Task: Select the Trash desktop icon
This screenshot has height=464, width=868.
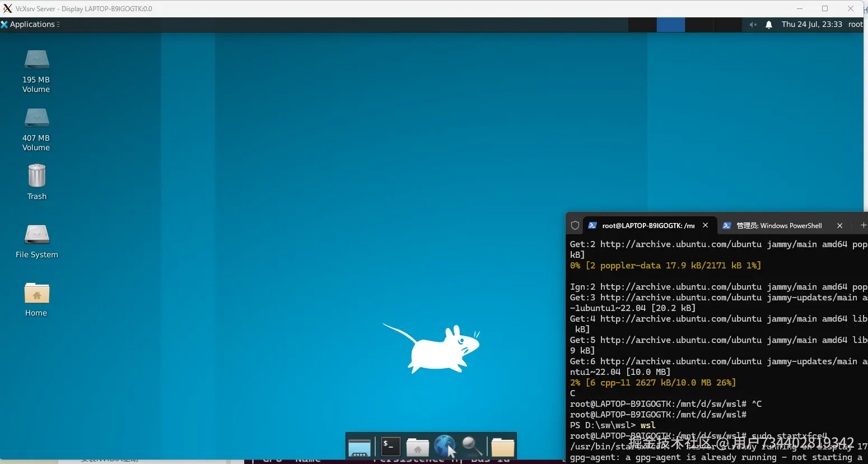Action: [x=37, y=182]
